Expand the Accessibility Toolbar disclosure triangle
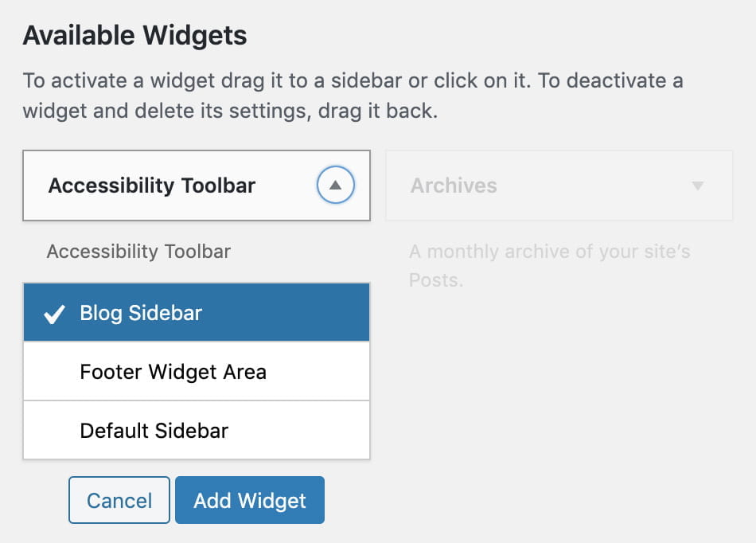Viewport: 756px width, 543px height. point(335,184)
